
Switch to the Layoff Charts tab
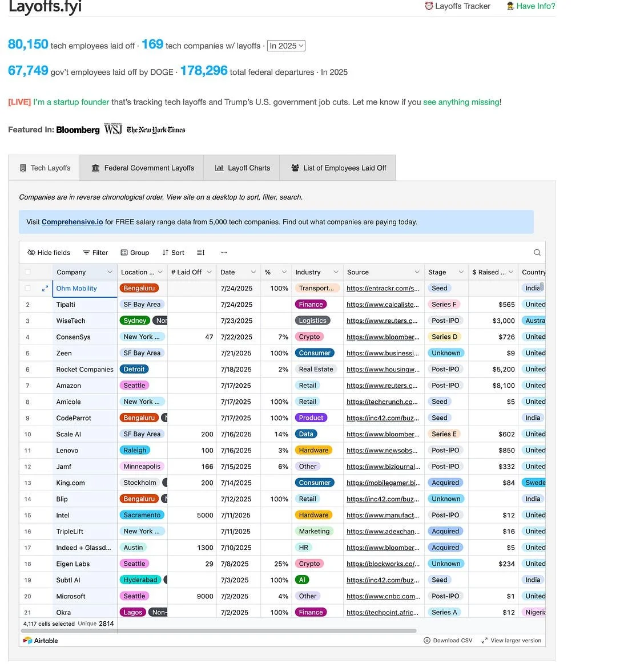click(x=242, y=168)
